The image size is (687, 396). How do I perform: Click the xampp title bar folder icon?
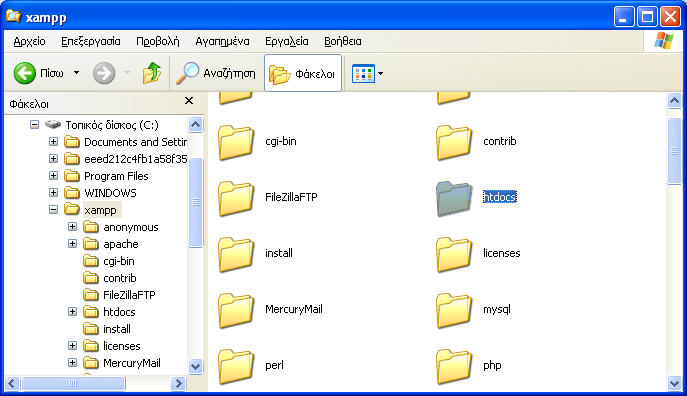pyautogui.click(x=13, y=16)
